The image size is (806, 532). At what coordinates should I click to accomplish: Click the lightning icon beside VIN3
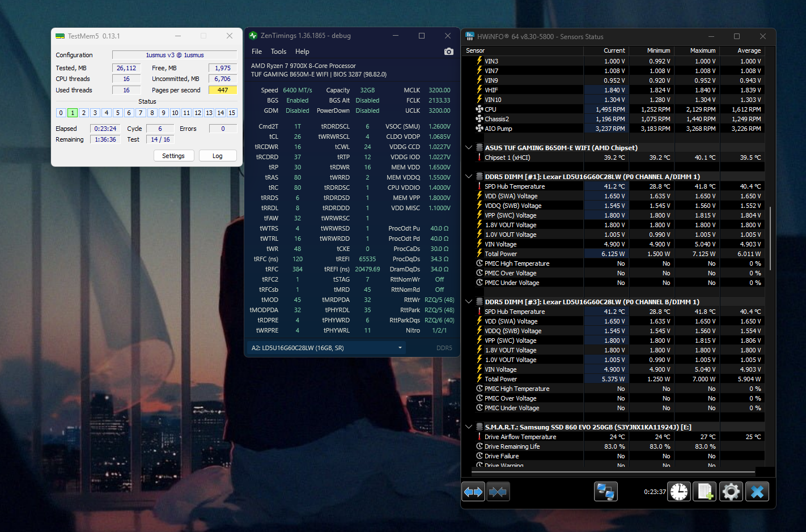point(479,61)
